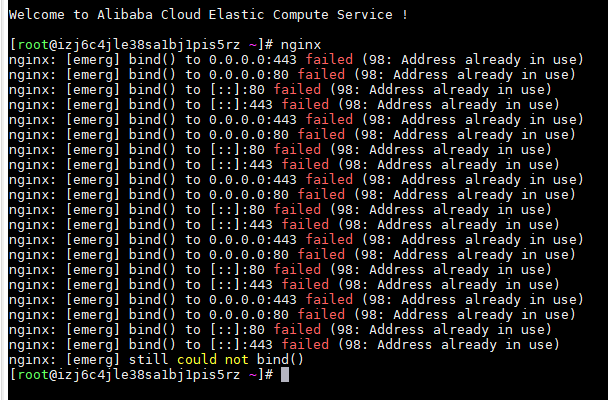Click "0.0.0.0:443" in the topmost error line
The height and width of the screenshot is (400, 608).
252,60
